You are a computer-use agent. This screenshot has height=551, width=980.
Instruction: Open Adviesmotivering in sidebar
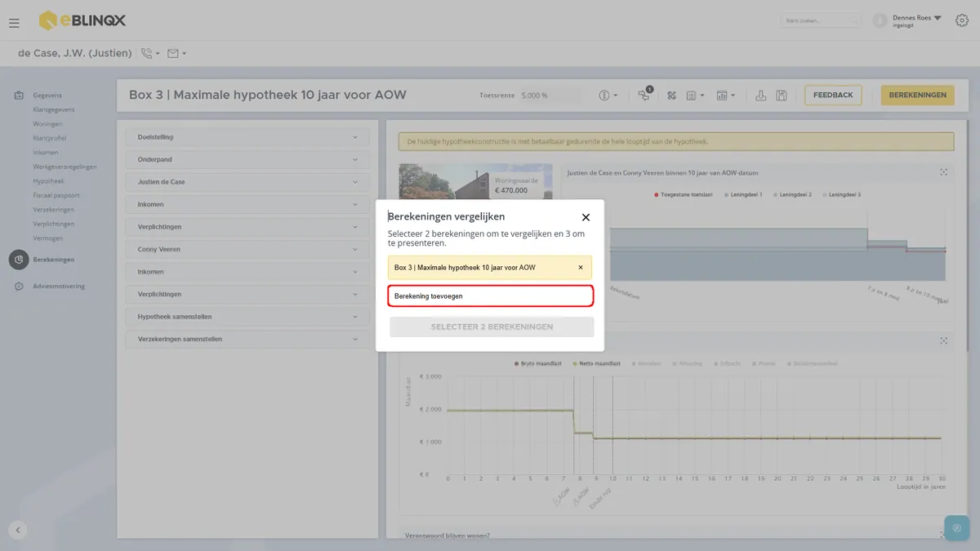59,287
